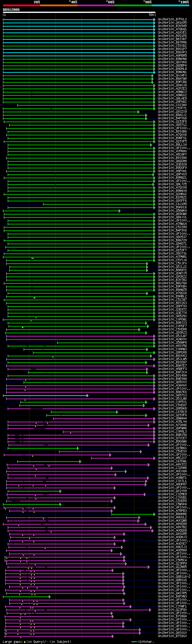Image resolution: width=192 pixels, height=644 pixels.
Task: Click the query end position 580
Action: (x=151, y=15)
